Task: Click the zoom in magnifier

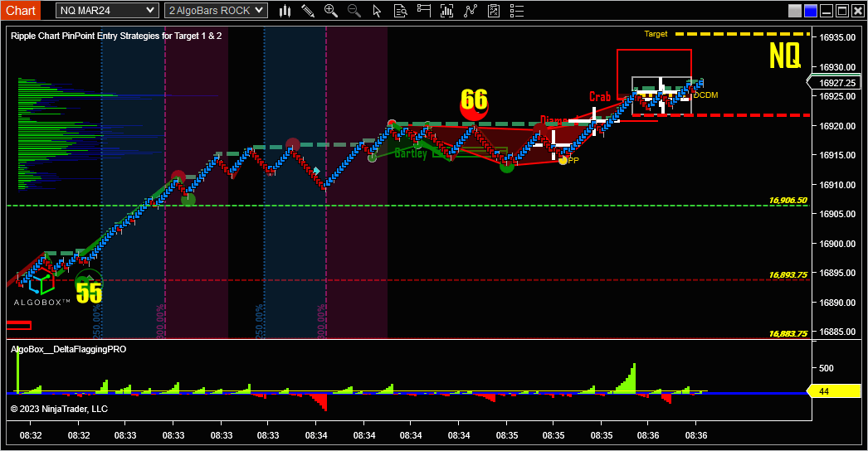Action: coord(331,11)
